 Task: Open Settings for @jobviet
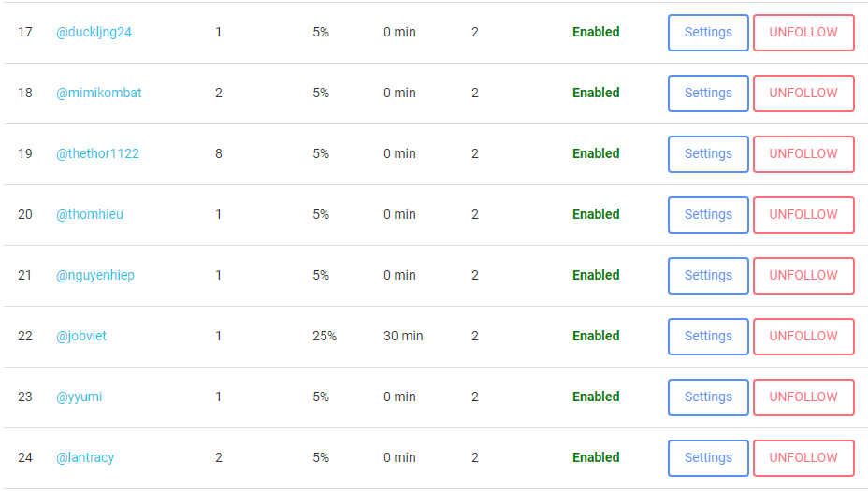click(x=708, y=336)
